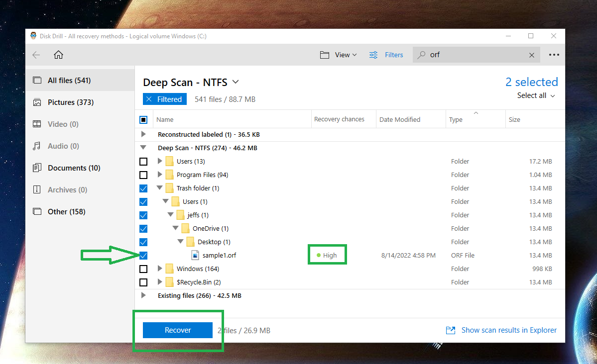The height and width of the screenshot is (364, 597).
Task: Uncheck the jeffs (1) checkbox
Action: [143, 215]
